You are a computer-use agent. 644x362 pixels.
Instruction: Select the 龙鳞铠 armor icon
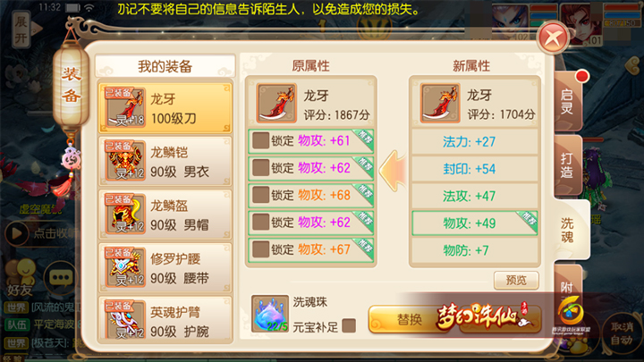[x=125, y=161]
